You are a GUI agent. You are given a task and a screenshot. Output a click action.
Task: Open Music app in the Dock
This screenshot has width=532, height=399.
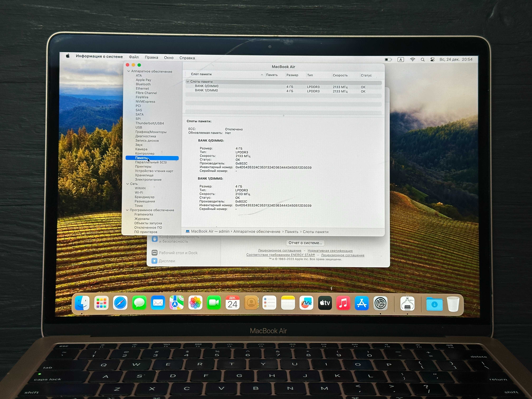[x=343, y=303]
